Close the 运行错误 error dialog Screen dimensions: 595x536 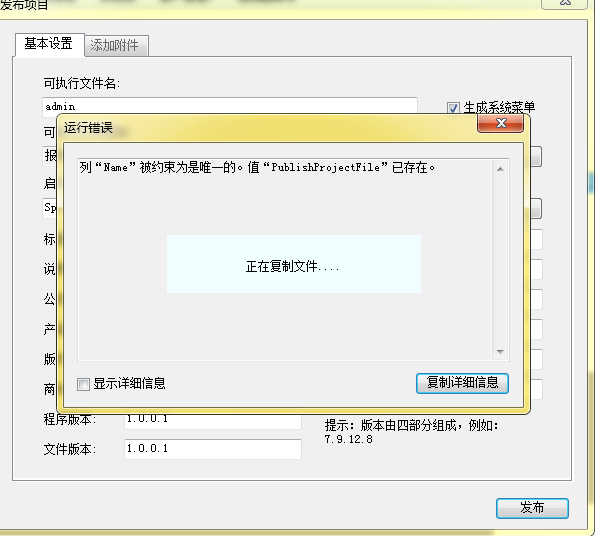click(501, 123)
